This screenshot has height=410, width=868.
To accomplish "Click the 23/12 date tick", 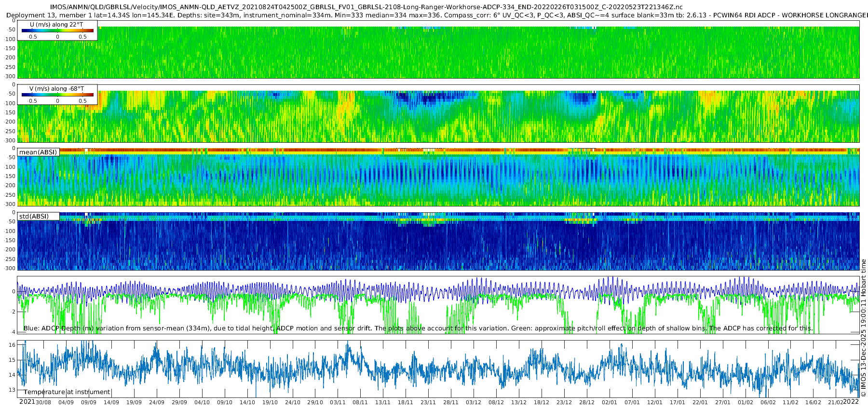I will point(564,402).
